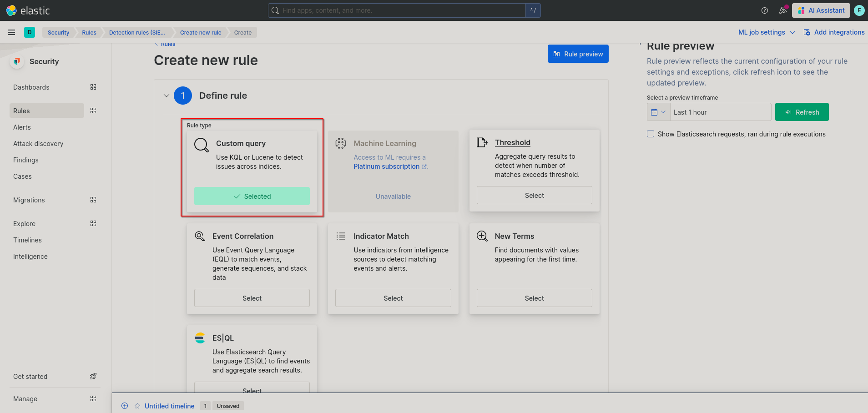The width and height of the screenshot is (868, 413).
Task: Click the Selected Custom query button
Action: coord(252,196)
